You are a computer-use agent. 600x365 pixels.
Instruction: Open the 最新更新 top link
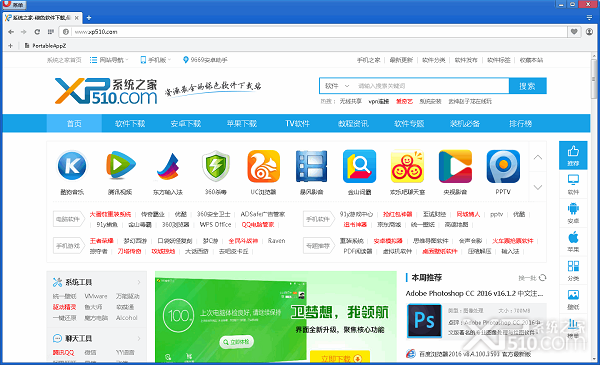pyautogui.click(x=401, y=60)
